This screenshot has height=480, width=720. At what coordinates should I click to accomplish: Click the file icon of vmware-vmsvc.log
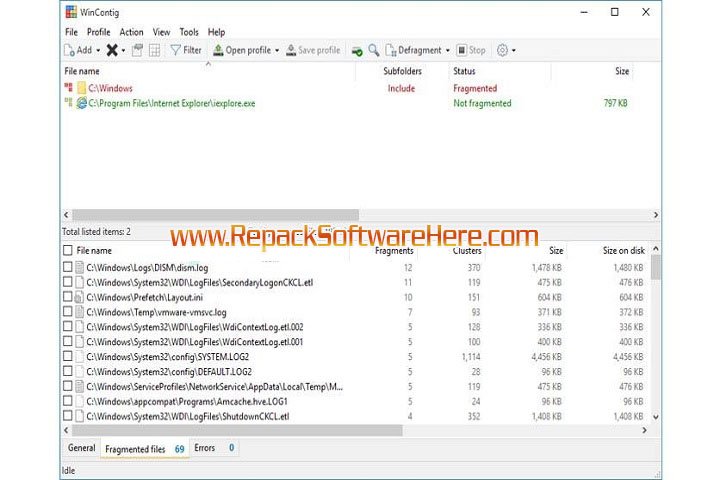click(79, 312)
